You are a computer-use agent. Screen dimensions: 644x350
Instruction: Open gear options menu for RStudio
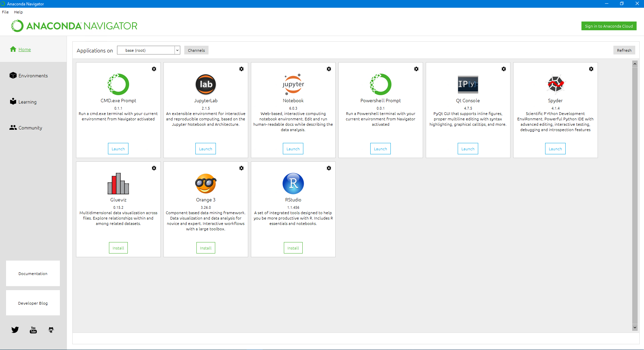tap(329, 168)
